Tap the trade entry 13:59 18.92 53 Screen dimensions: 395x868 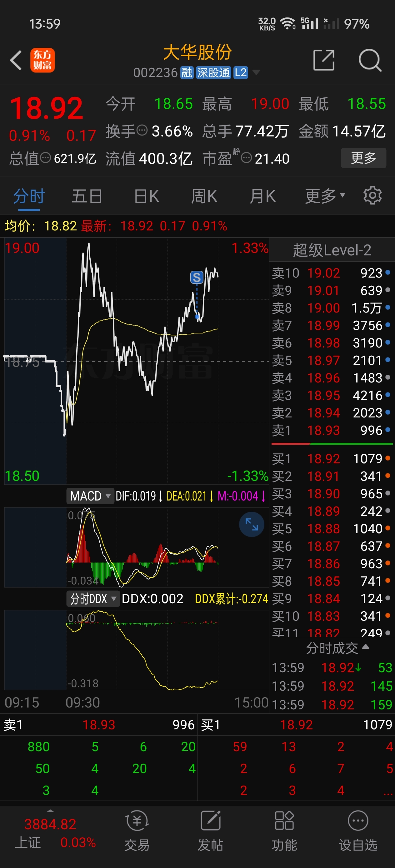[x=332, y=668]
